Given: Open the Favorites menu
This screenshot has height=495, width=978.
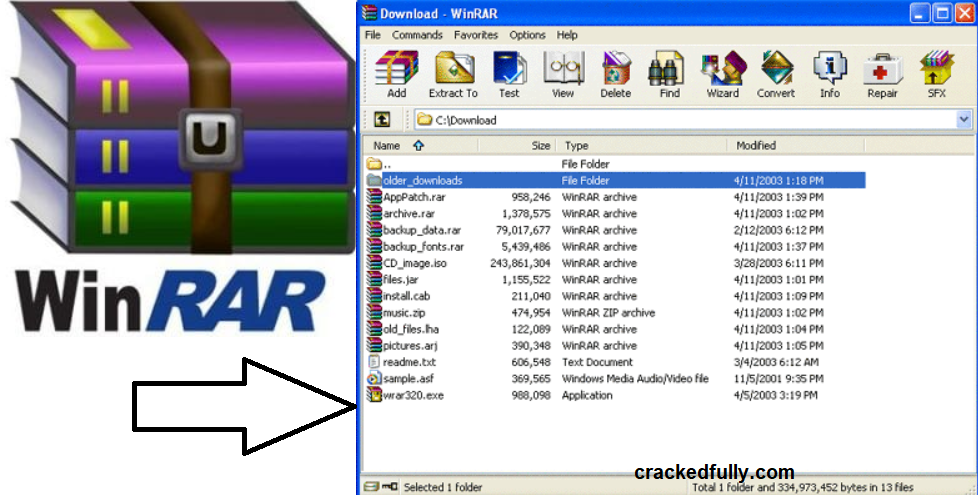Looking at the screenshot, I should coord(476,35).
